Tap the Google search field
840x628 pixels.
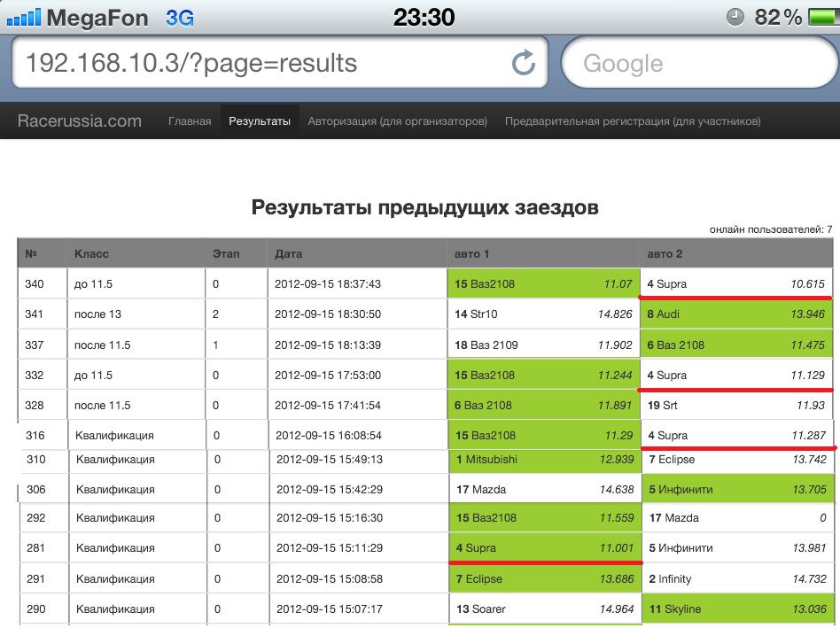[x=700, y=63]
